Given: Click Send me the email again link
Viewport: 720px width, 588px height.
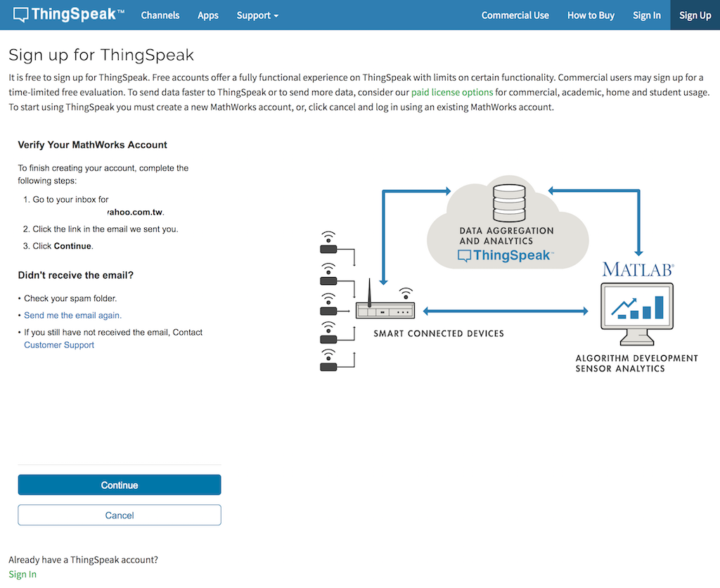Looking at the screenshot, I should tap(72, 316).
